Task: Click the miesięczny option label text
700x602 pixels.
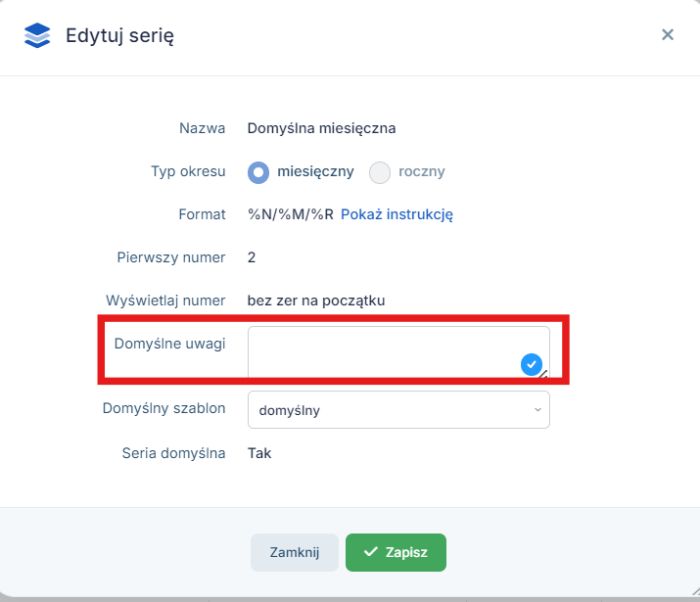Action: coord(315,171)
